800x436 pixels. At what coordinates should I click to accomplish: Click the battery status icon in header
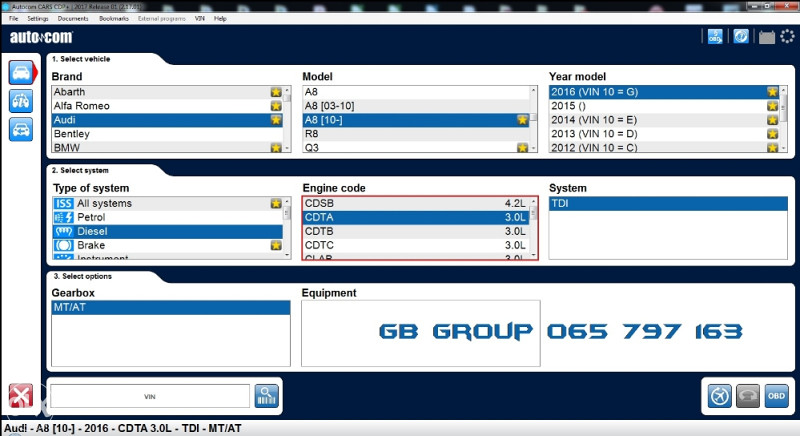click(x=766, y=37)
